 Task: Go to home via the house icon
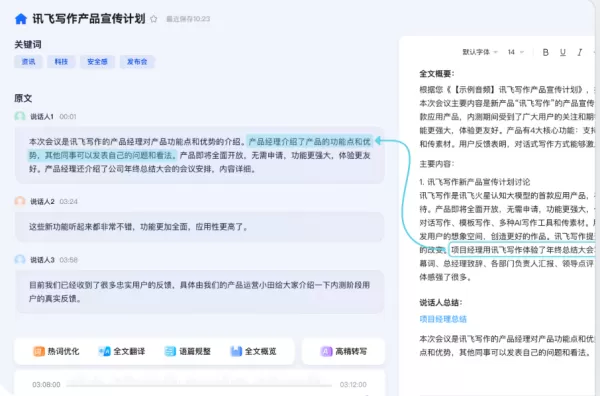(21, 19)
